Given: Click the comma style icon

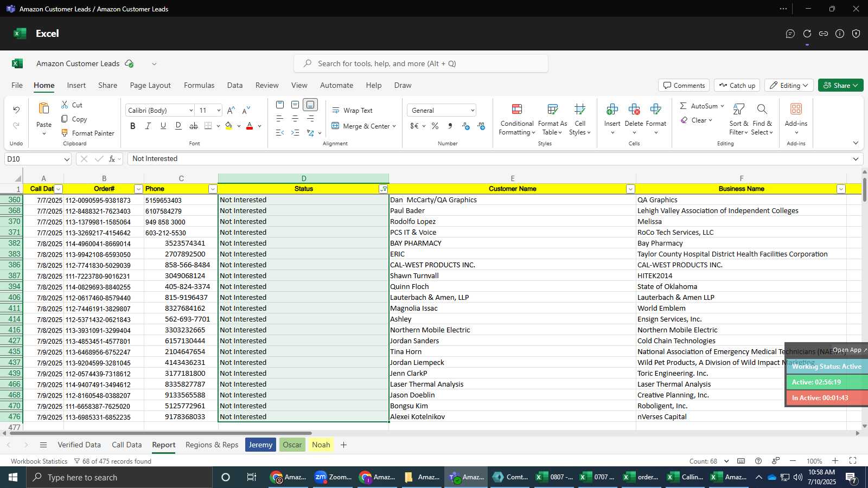Looking at the screenshot, I should [x=450, y=126].
